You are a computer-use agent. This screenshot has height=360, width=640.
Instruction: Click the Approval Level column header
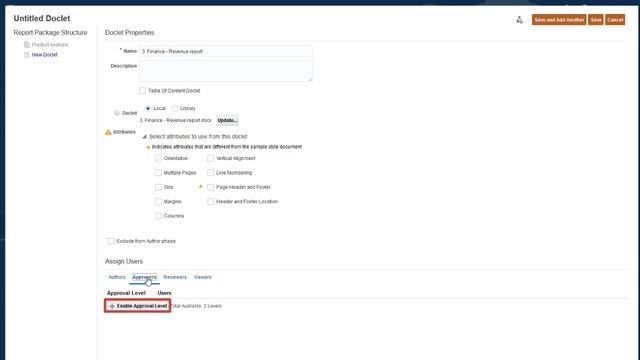pyautogui.click(x=126, y=293)
